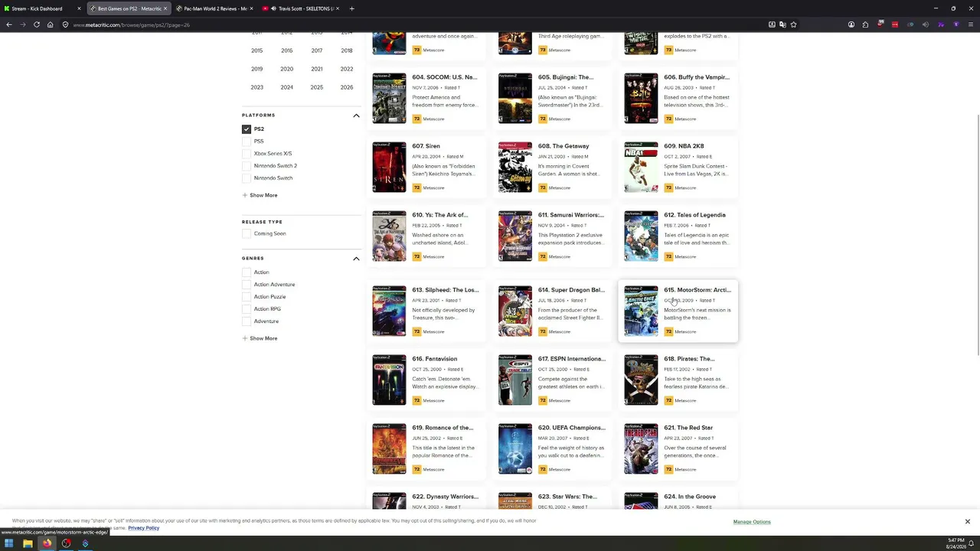
Task: Reload the Metacritic page
Action: (x=36, y=24)
